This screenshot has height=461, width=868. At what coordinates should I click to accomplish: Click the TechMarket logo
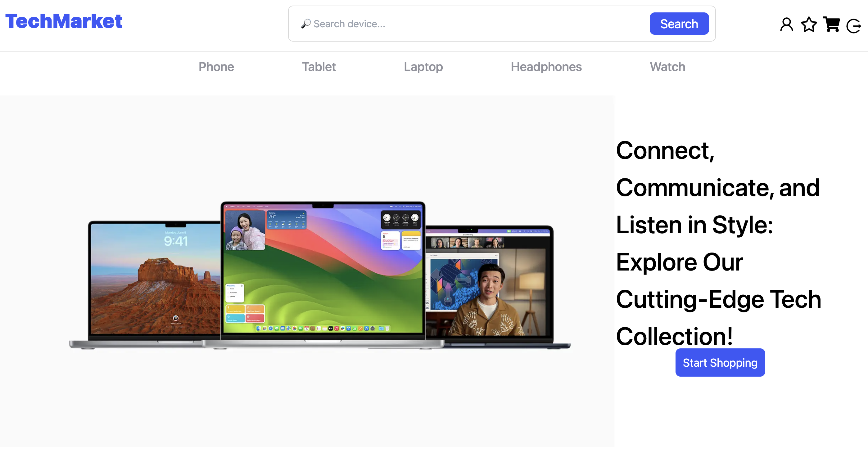coord(64,21)
